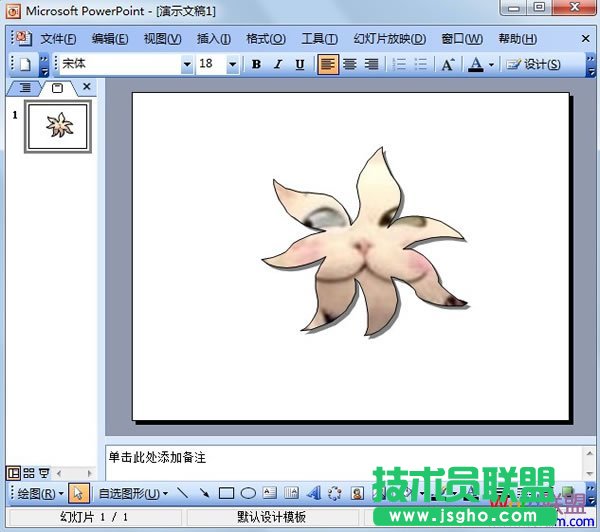The width and height of the screenshot is (600, 532).
Task: Select center text alignment
Action: [350, 64]
